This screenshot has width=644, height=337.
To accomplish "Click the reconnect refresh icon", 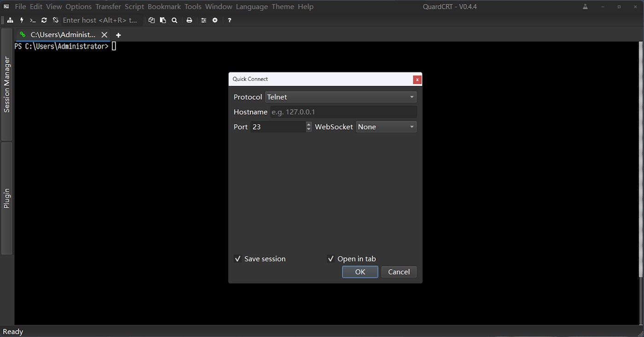I will pyautogui.click(x=44, y=20).
